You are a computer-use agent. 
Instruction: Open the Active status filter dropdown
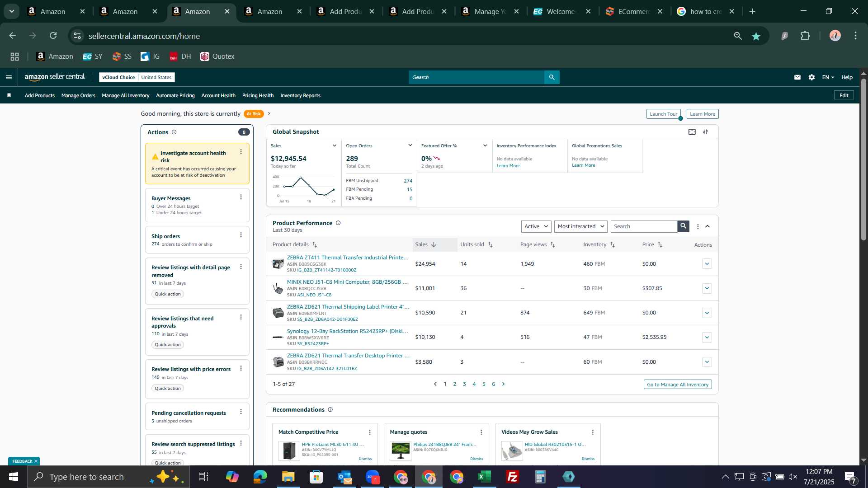(536, 226)
